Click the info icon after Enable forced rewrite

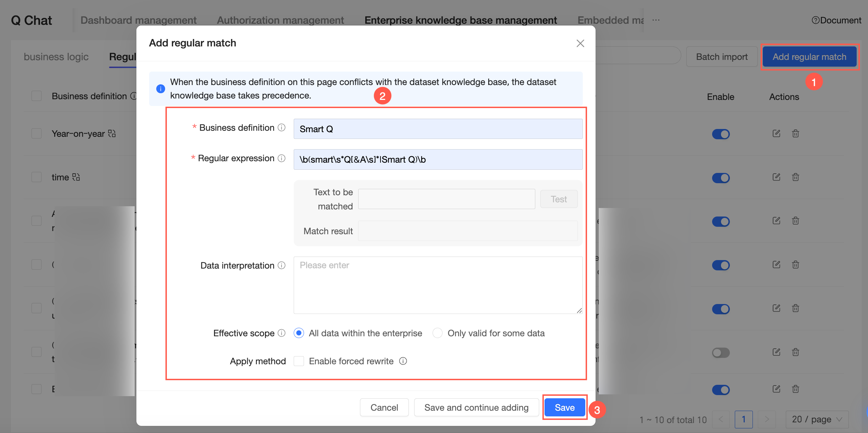pyautogui.click(x=403, y=361)
